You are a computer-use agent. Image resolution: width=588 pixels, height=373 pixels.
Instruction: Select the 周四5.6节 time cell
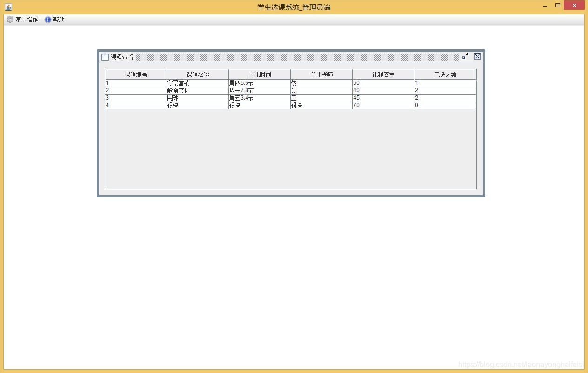pyautogui.click(x=260, y=83)
